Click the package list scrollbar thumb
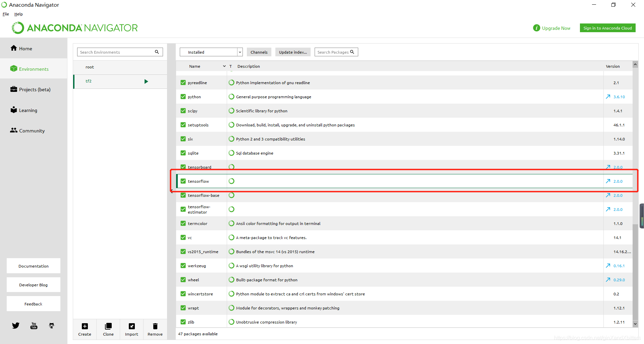644x344 pixels. (635, 272)
